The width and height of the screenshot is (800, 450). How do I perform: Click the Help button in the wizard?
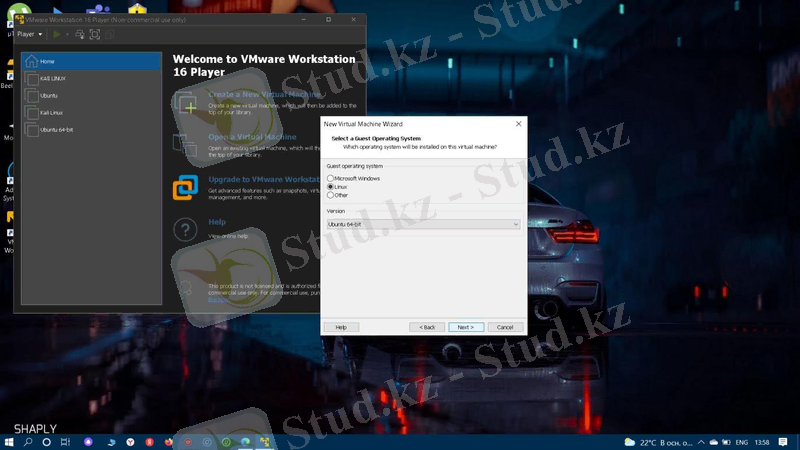click(341, 327)
